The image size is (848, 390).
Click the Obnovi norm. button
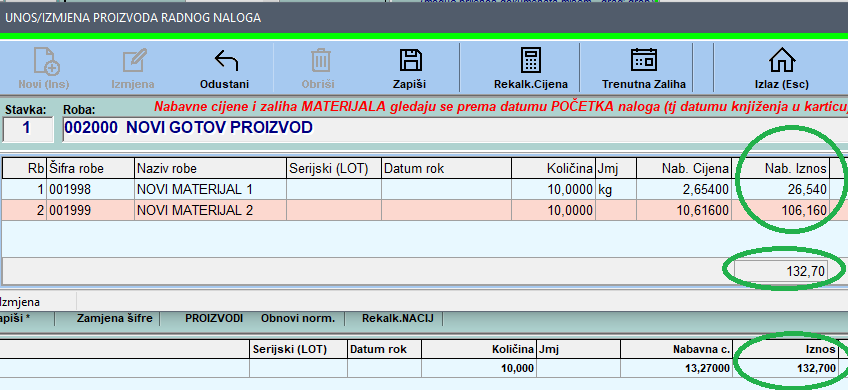pyautogui.click(x=298, y=319)
